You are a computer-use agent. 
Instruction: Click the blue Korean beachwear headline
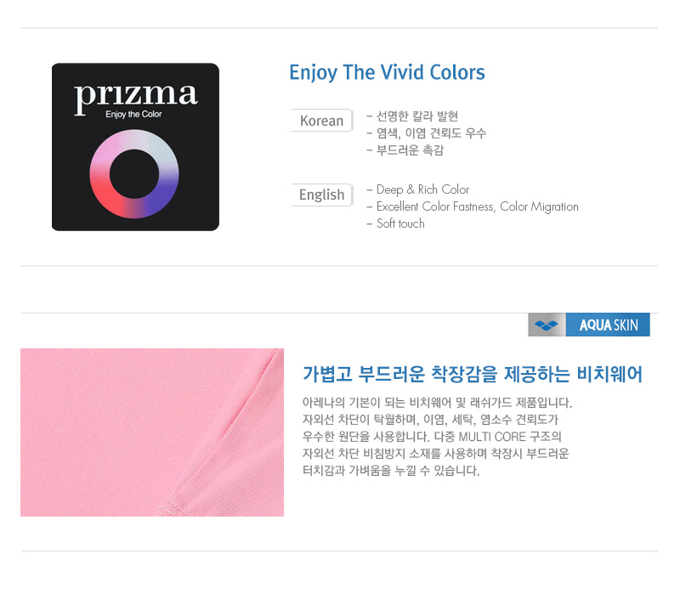pos(473,374)
